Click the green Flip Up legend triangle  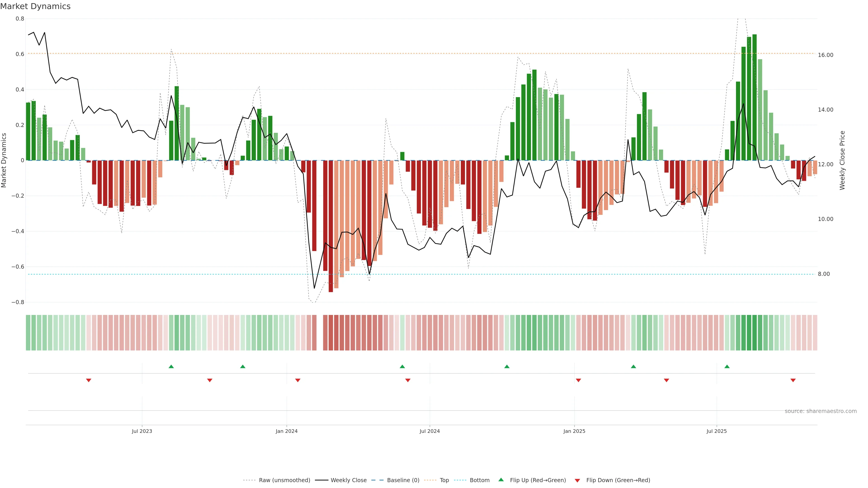point(501,480)
